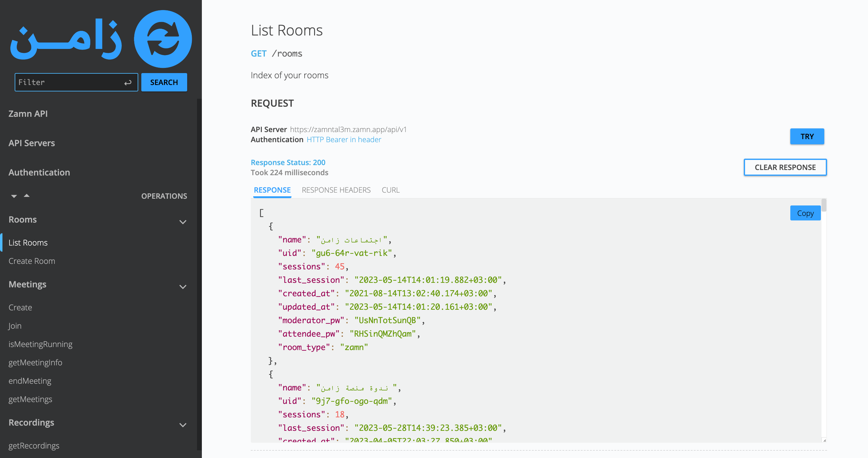
Task: Select isMeetingRunning operation
Action: tap(40, 344)
